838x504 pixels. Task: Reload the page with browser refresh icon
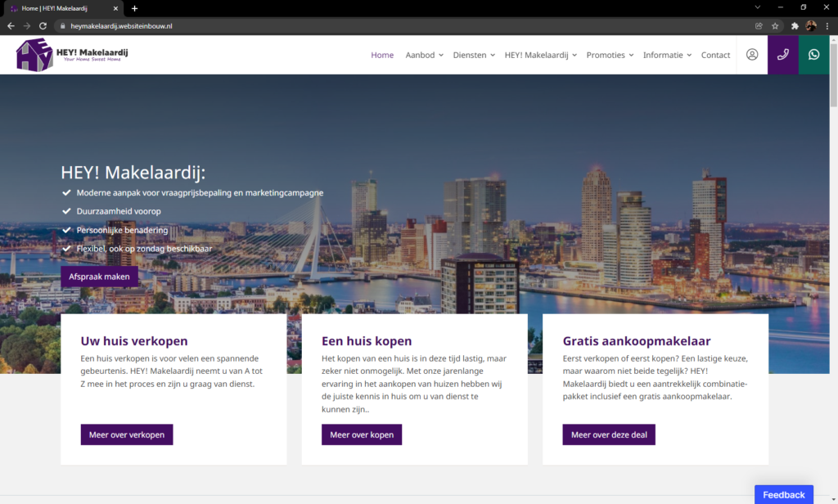pyautogui.click(x=43, y=26)
